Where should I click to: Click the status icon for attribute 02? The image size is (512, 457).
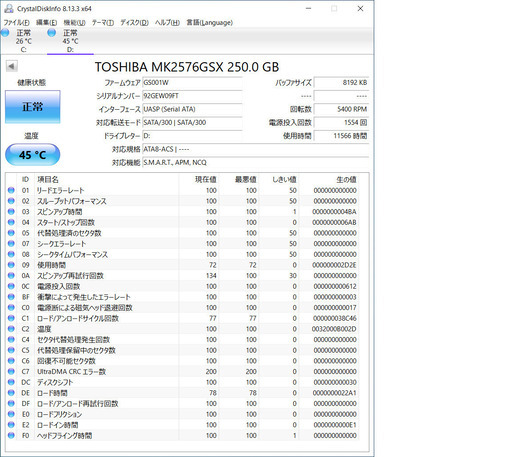pos(11,201)
